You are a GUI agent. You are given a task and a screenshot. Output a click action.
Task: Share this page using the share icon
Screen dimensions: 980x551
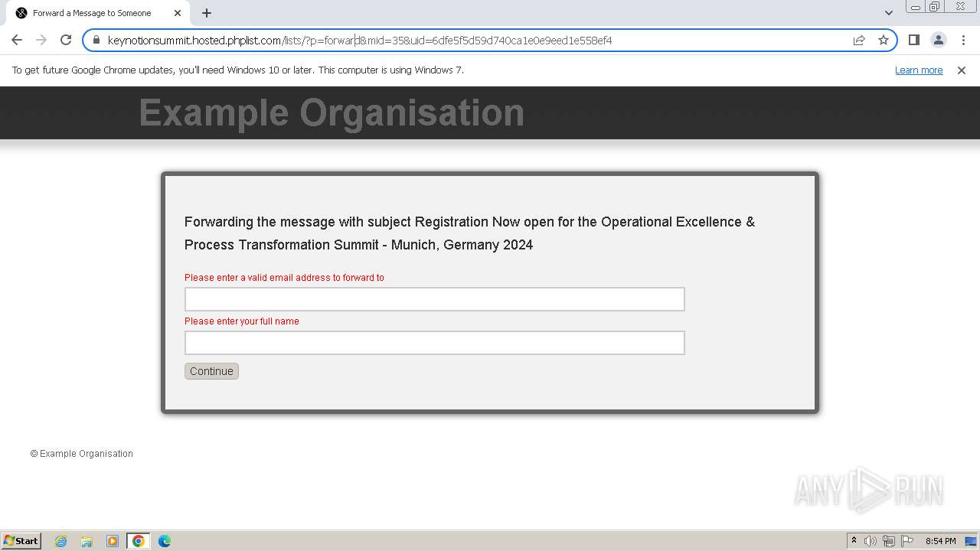pos(859,40)
